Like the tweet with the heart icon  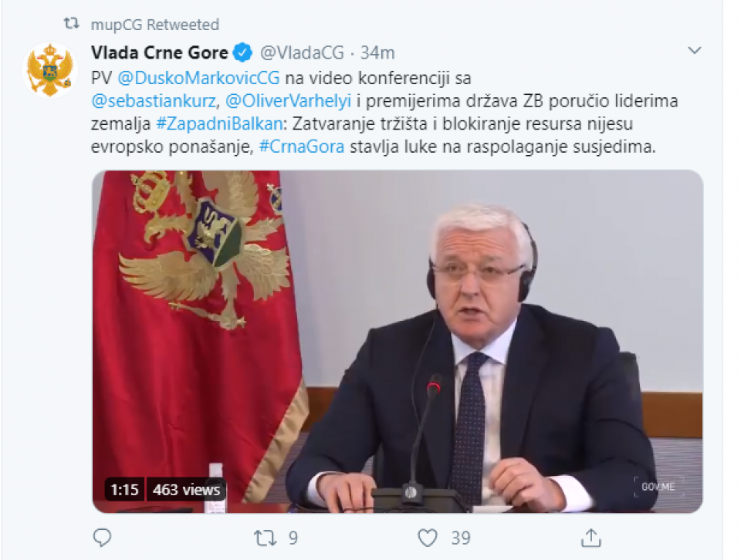point(428,538)
